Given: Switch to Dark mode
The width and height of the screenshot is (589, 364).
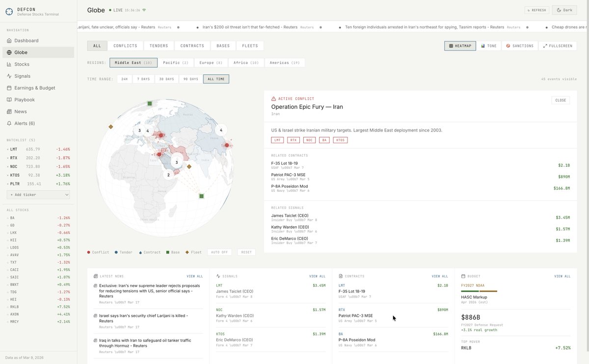Looking at the screenshot, I should tap(564, 10).
